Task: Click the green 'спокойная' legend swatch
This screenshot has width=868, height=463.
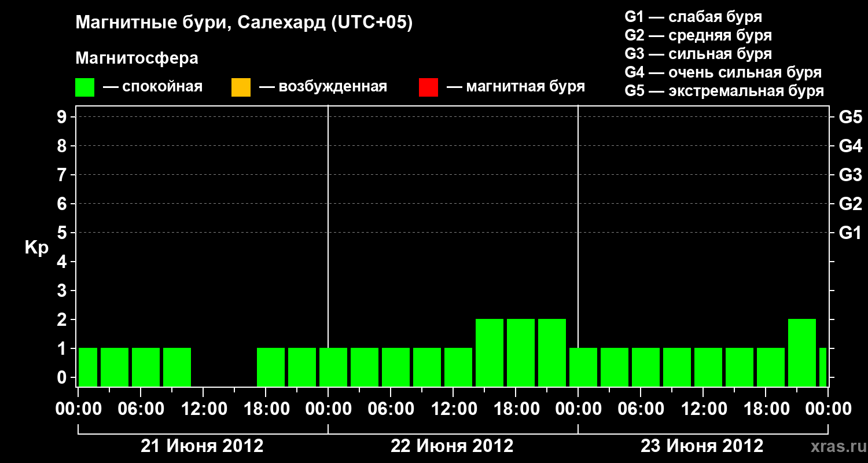Action: (85, 87)
